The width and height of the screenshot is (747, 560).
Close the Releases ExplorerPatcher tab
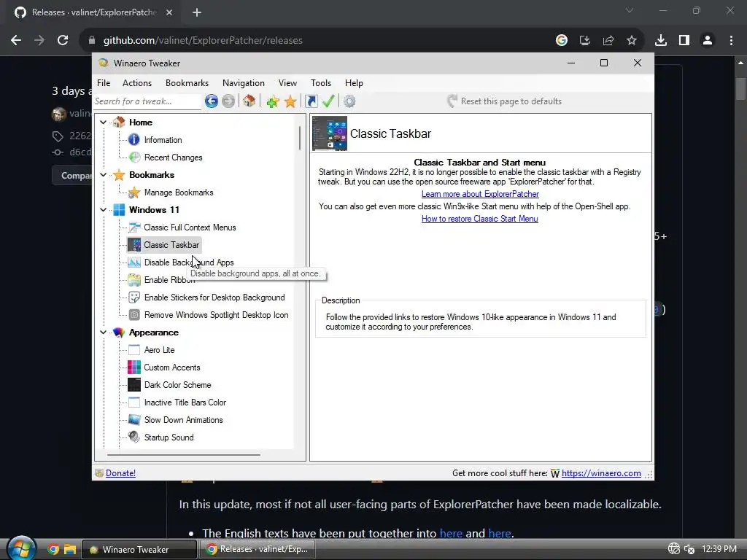169,12
